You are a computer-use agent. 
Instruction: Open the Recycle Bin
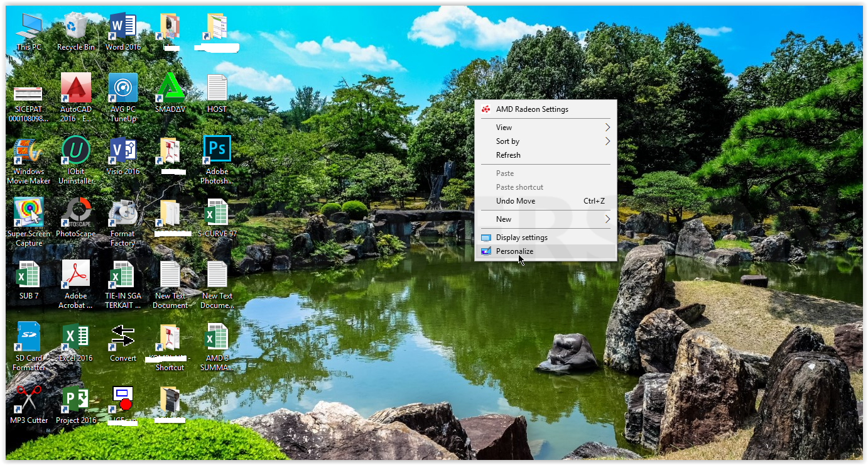click(76, 30)
